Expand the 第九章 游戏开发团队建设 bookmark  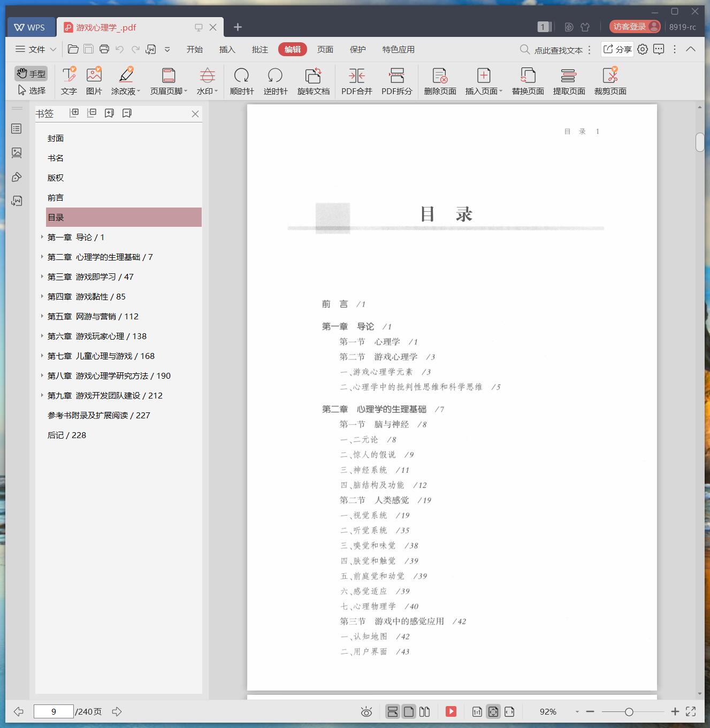(x=42, y=395)
